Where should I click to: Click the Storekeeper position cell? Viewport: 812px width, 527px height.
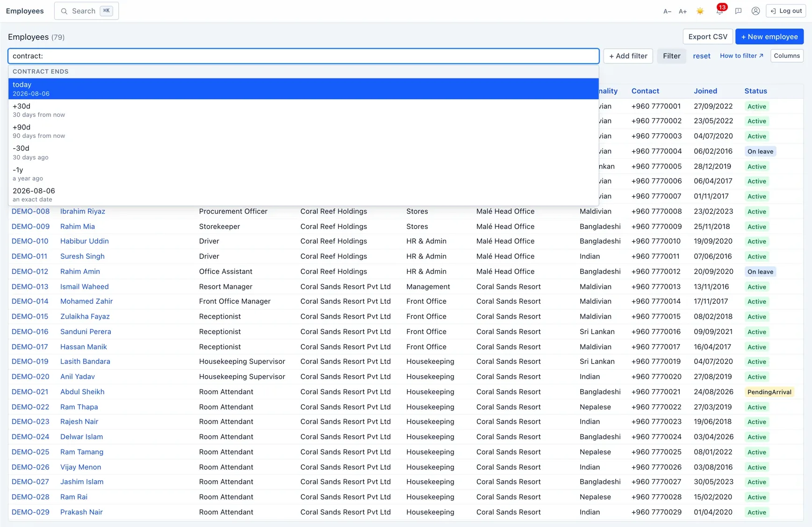(220, 227)
